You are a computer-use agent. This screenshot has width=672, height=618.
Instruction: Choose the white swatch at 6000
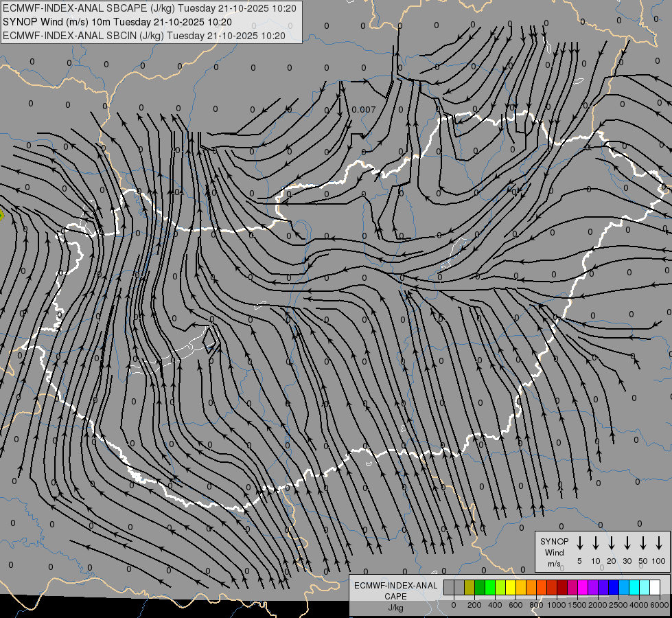[655, 587]
